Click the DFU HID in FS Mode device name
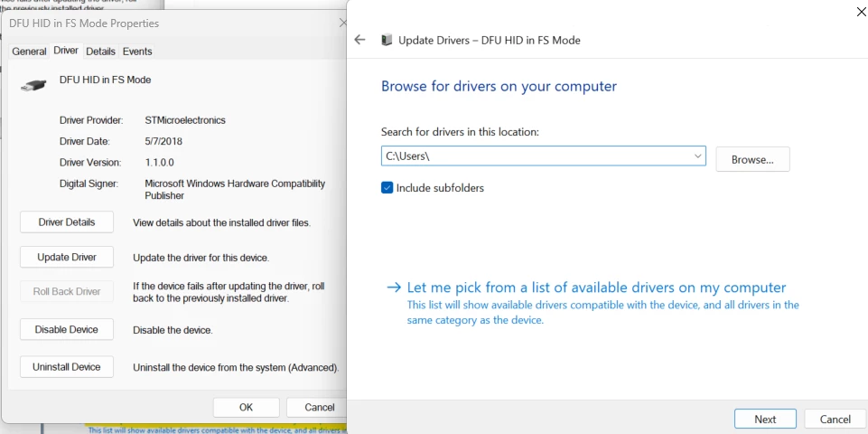The height and width of the screenshot is (434, 868). pos(105,80)
